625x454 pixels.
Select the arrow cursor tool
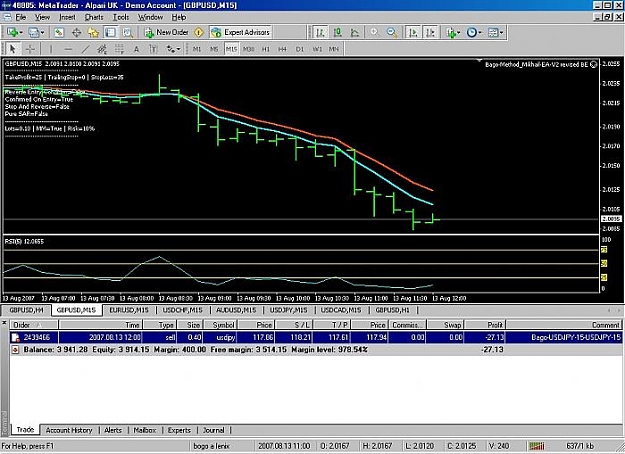tap(12, 49)
